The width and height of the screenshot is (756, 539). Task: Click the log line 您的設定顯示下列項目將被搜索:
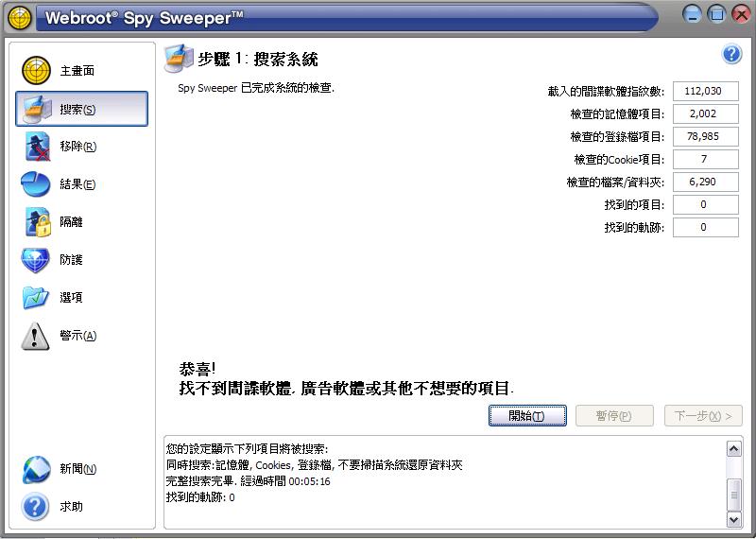247,449
